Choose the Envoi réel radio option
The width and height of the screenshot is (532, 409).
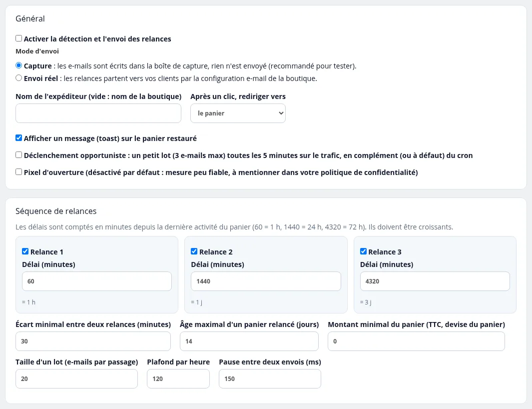(18, 78)
